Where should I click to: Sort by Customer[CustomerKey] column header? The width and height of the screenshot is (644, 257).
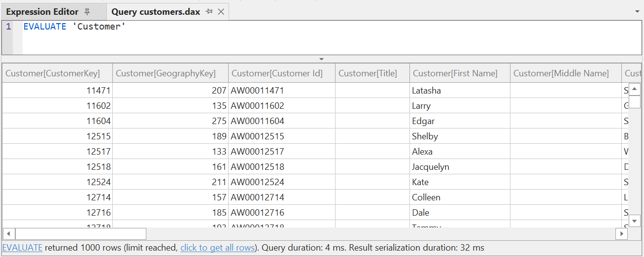[53, 73]
